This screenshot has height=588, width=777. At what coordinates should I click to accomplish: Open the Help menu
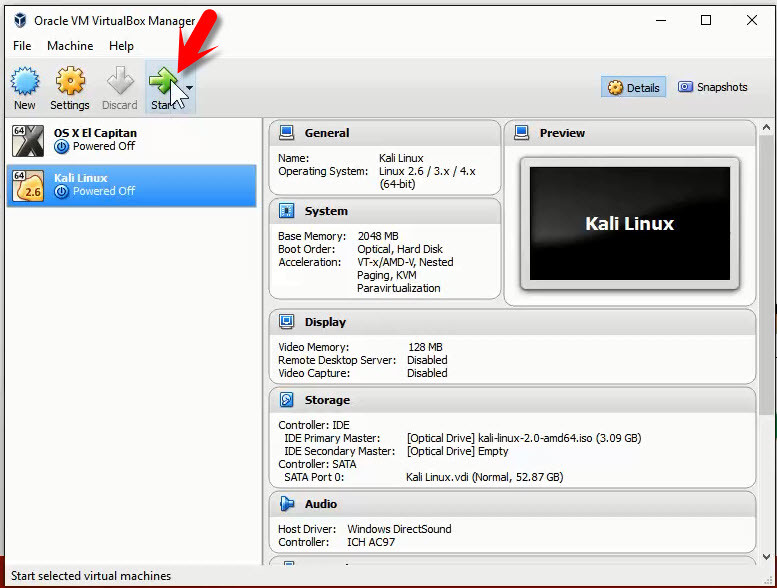pyautogui.click(x=121, y=46)
